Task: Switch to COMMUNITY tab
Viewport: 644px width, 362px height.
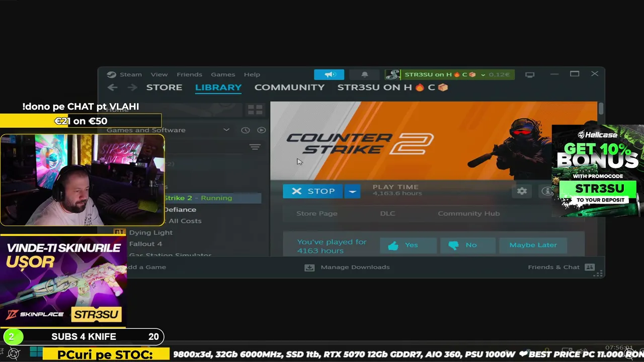Action: (289, 87)
